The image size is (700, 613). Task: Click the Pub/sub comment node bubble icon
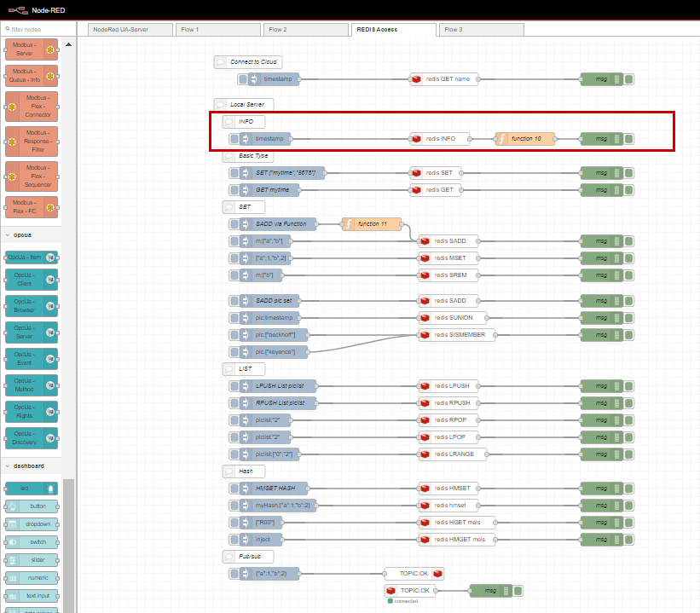pos(229,556)
